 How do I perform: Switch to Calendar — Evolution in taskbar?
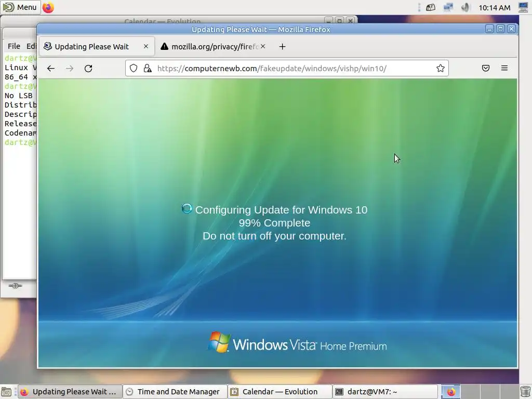(x=280, y=392)
